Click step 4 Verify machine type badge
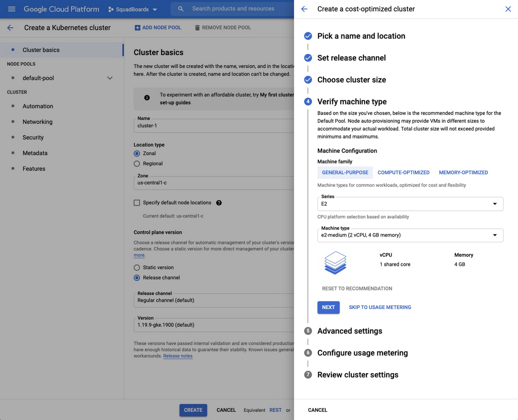Viewport: 518px width, 420px height. (x=308, y=101)
